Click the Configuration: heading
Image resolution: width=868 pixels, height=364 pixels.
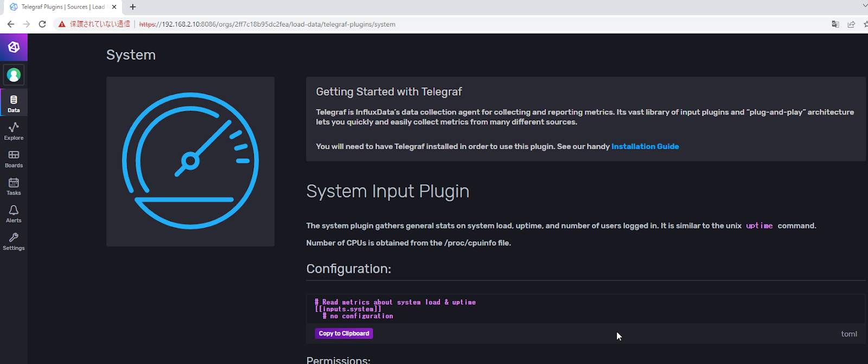[349, 269]
